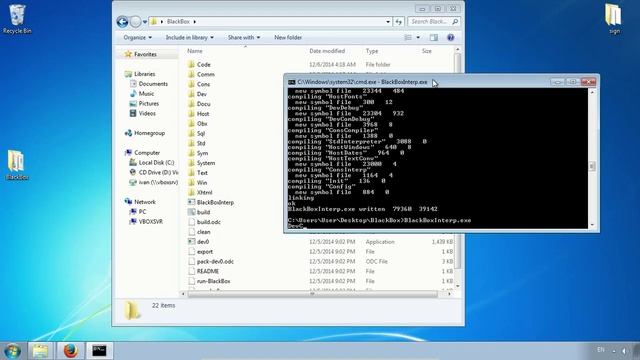Select the BlackBox zip icon on desktop
640x360 pixels.
click(x=16, y=165)
